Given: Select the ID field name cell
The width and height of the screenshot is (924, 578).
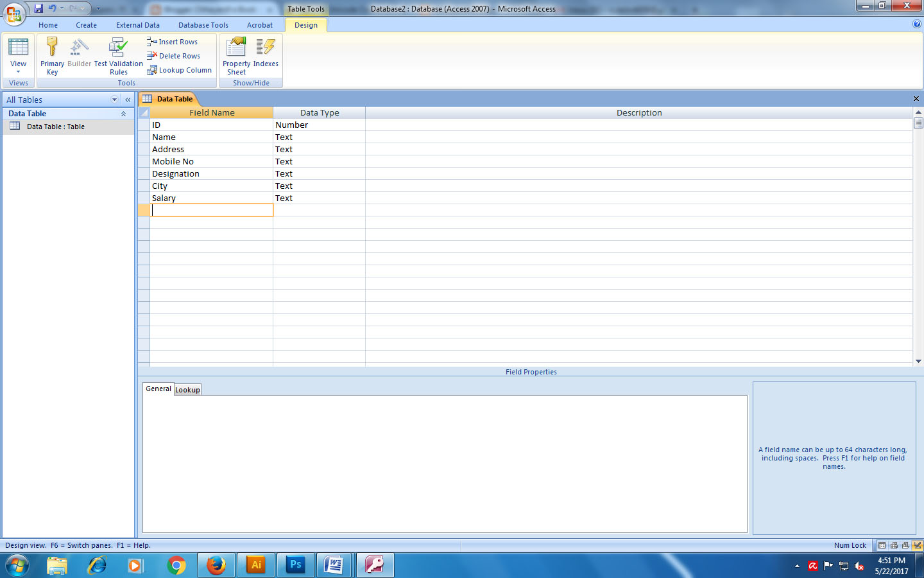Looking at the screenshot, I should click(x=212, y=125).
